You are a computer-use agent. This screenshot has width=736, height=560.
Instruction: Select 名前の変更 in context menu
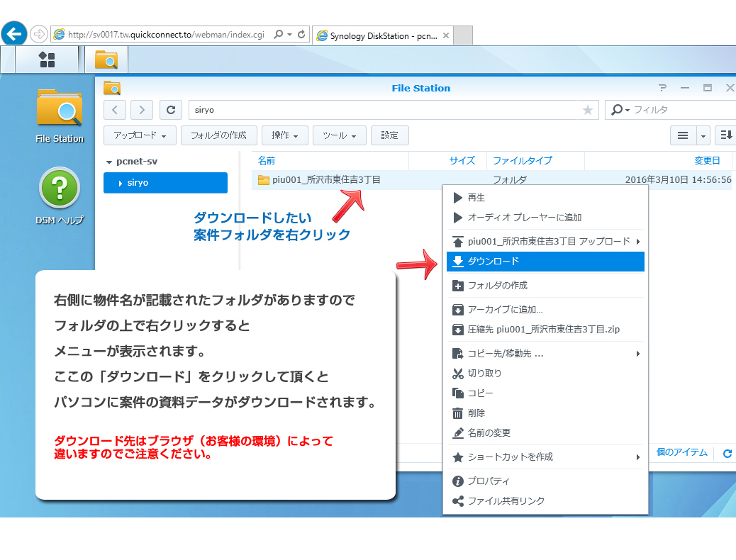coord(489,433)
